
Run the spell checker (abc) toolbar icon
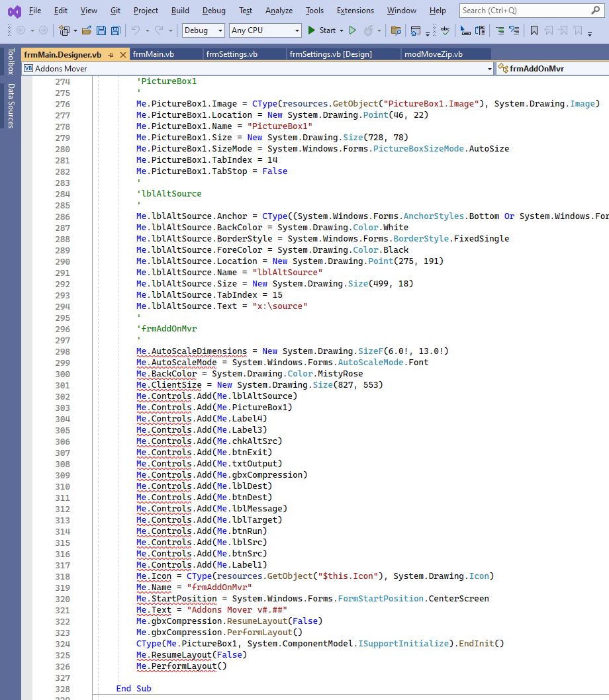coord(444,30)
